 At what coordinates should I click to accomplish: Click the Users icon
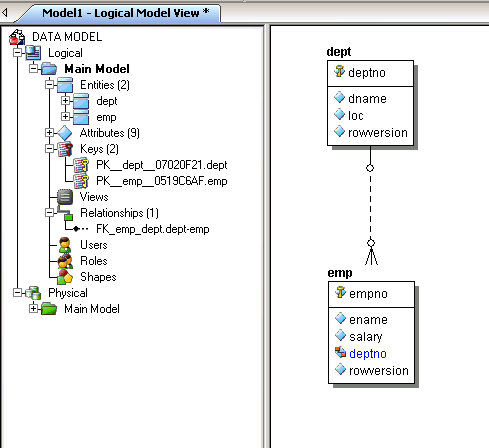65,245
